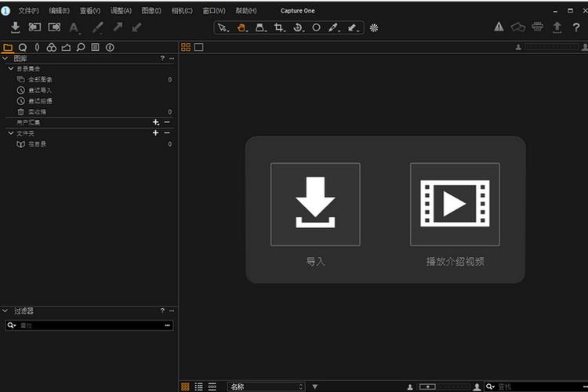Click the letter A auto-adjust icon

coord(74,27)
